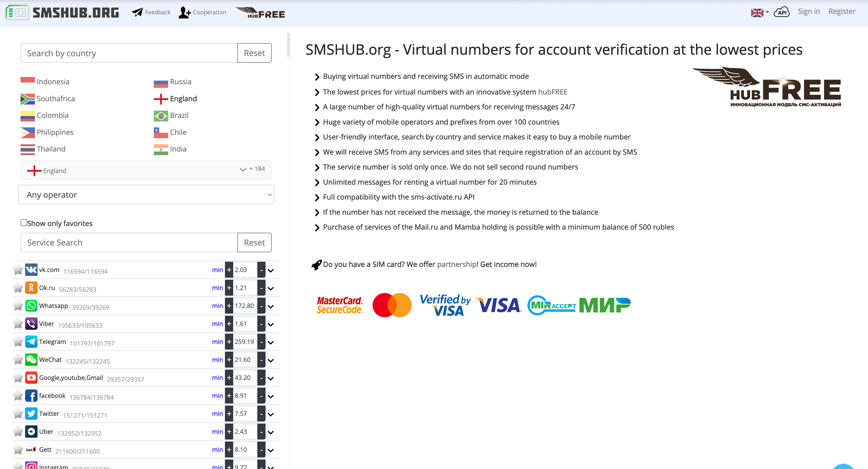Viewport: 868px width, 469px height.
Task: Focus the Service Search field
Action: (x=129, y=243)
